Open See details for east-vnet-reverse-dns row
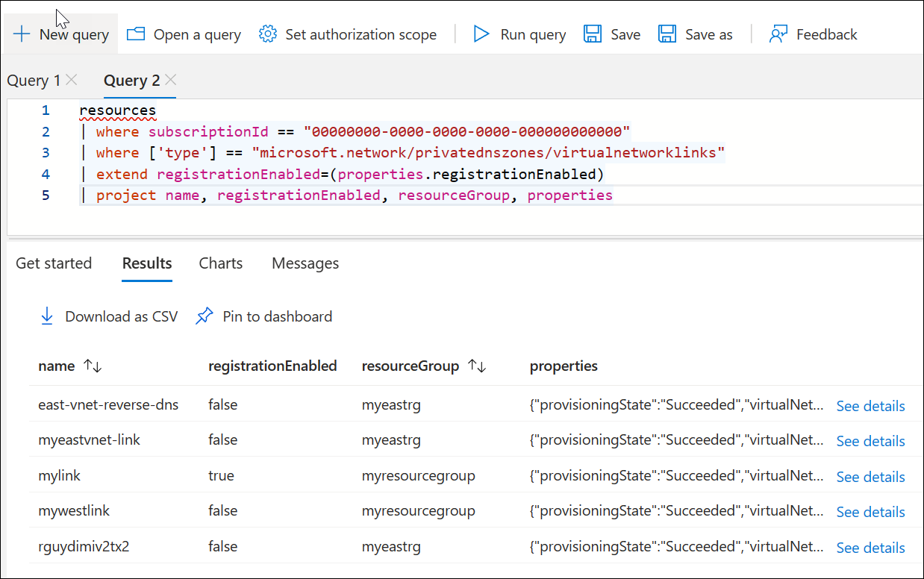 click(x=870, y=406)
